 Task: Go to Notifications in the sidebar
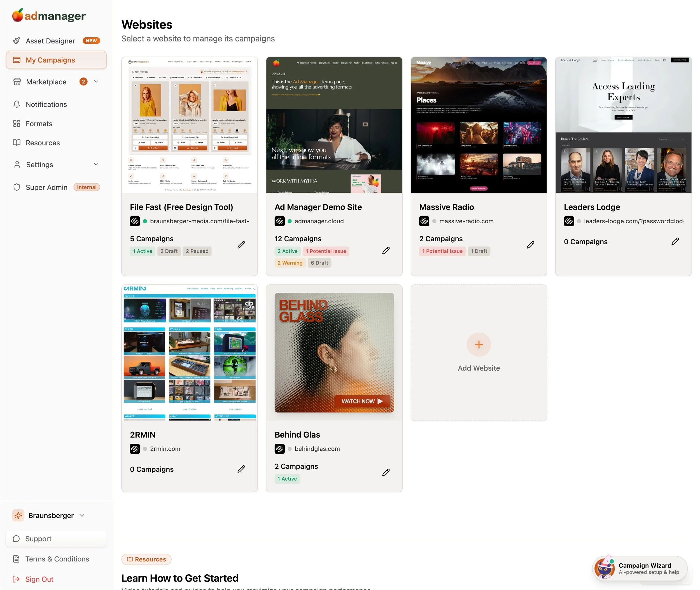point(46,104)
